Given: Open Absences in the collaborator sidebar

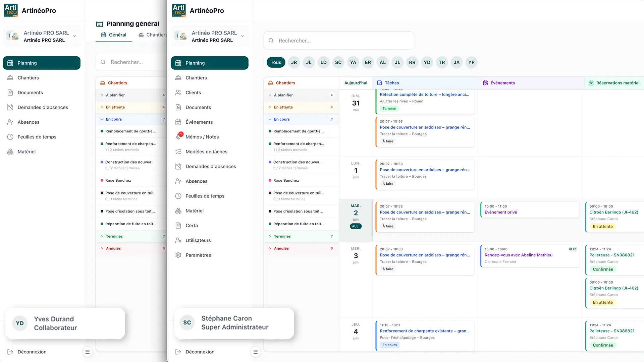Looking at the screenshot, I should click(42, 122).
